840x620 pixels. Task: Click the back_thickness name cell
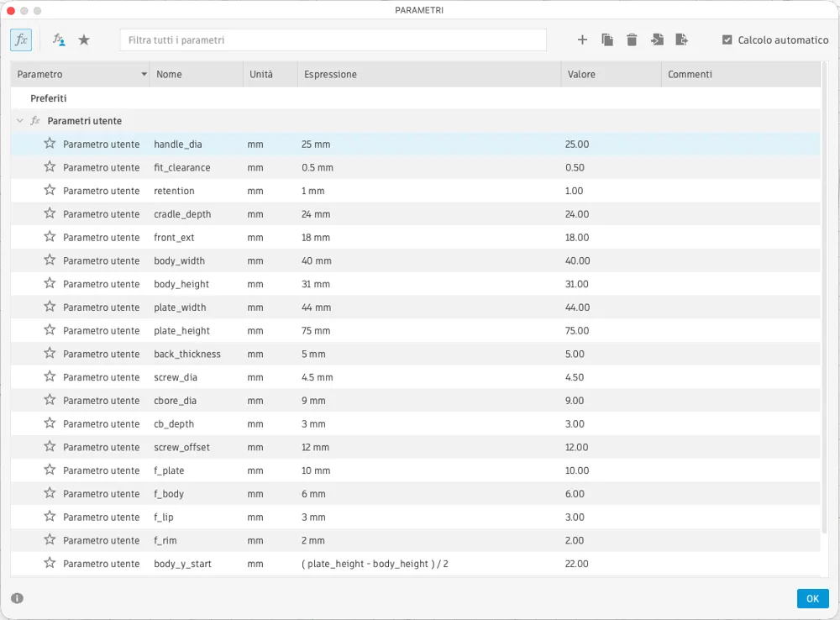point(187,354)
